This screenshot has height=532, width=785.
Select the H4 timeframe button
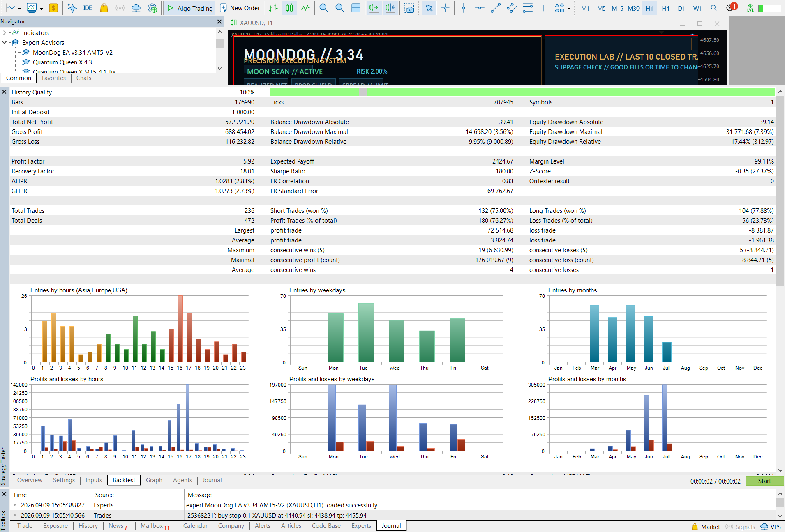tap(666, 8)
